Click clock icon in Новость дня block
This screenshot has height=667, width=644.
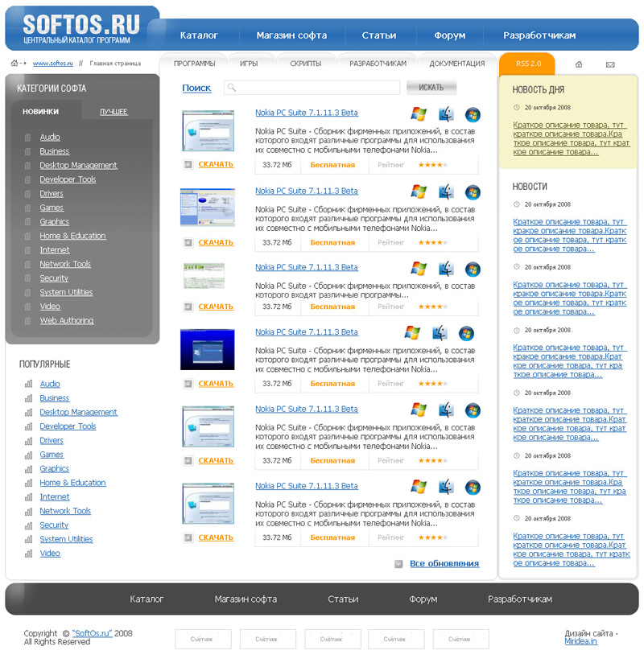coord(516,108)
